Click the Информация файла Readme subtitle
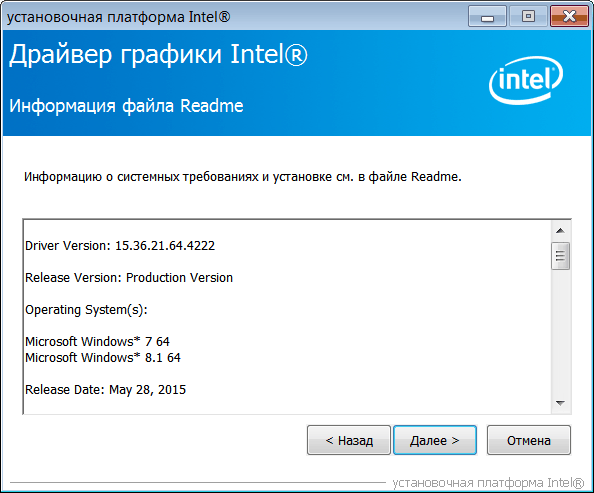This screenshot has width=594, height=493. tap(126, 106)
